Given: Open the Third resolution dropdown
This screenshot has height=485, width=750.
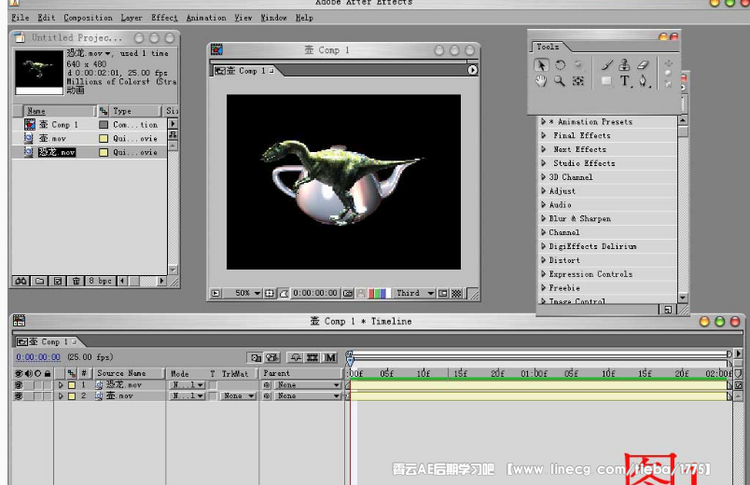Looking at the screenshot, I should [x=414, y=293].
